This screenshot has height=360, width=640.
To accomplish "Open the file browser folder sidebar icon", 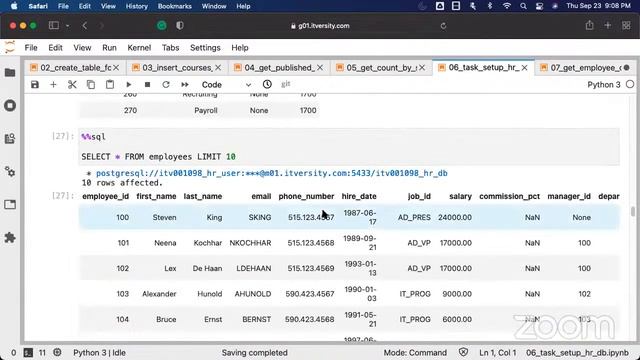I will click(10, 73).
